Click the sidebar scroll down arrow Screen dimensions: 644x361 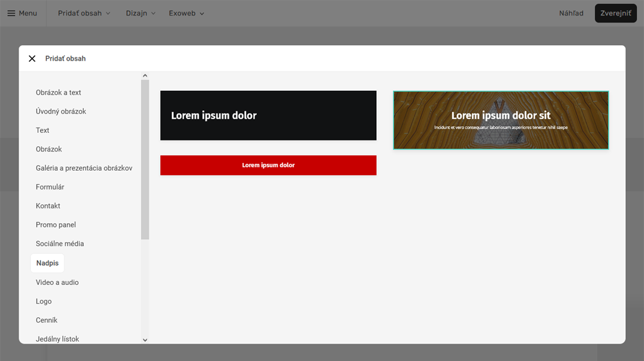145,340
